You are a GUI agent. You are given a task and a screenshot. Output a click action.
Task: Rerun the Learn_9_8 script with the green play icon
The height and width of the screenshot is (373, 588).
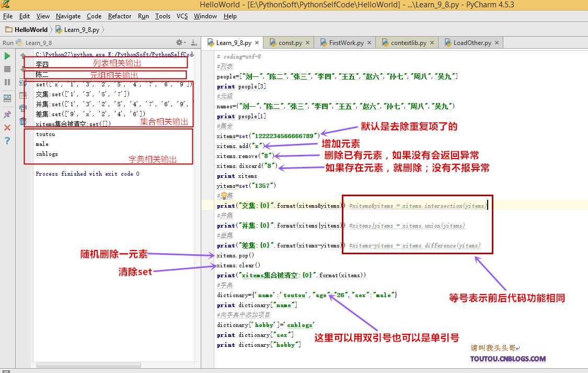(x=7, y=55)
